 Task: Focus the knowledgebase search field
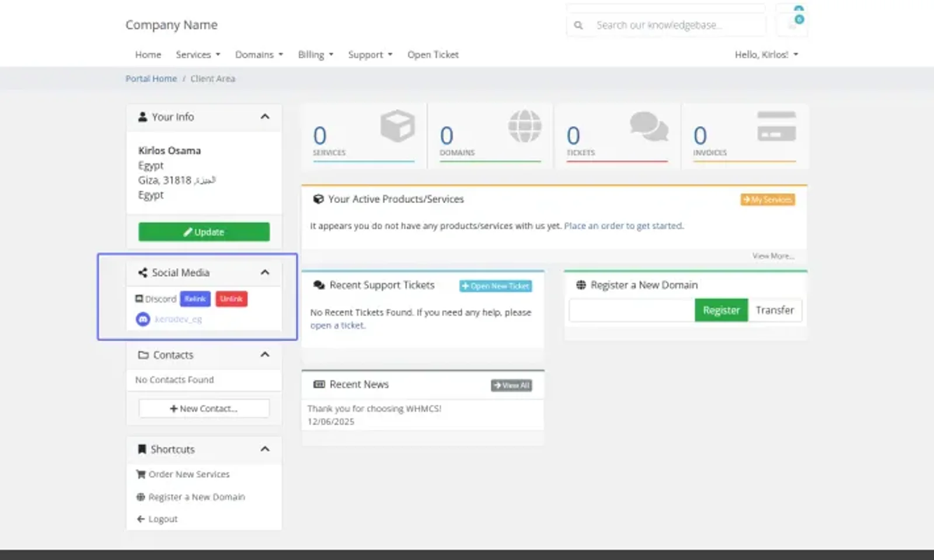point(677,25)
